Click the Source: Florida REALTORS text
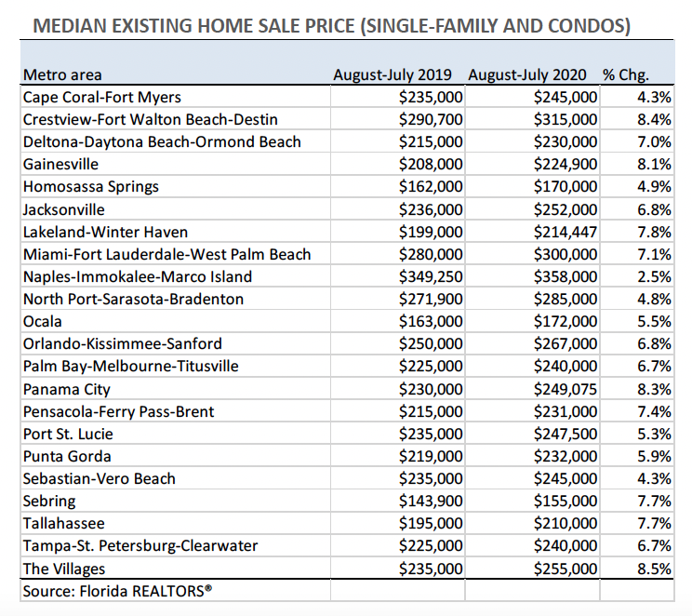Screen dimensions: 692x616 pos(123,590)
